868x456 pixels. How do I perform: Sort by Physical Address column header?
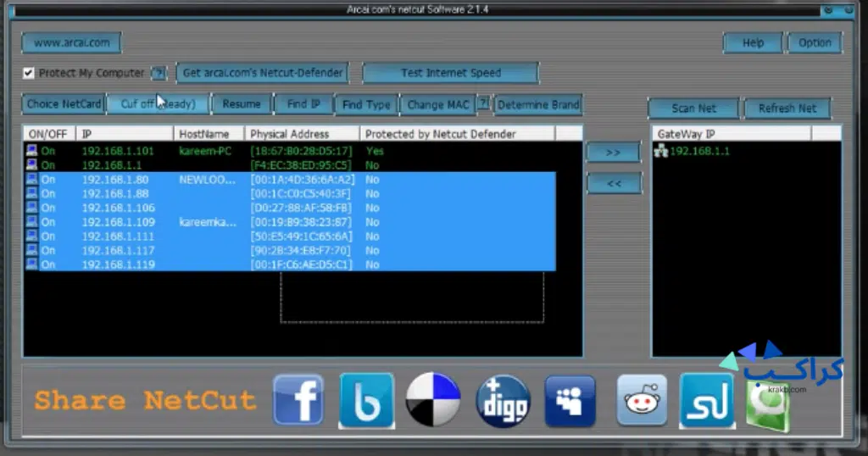(x=303, y=134)
